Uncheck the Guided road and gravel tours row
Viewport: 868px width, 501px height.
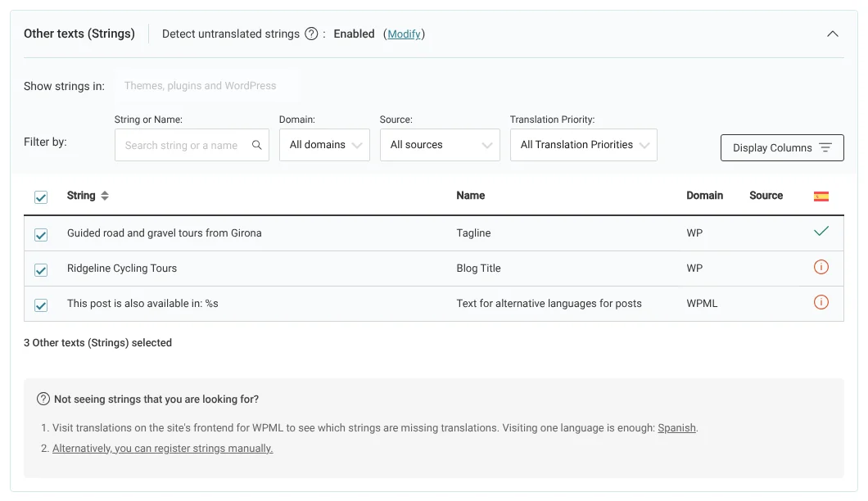point(41,235)
